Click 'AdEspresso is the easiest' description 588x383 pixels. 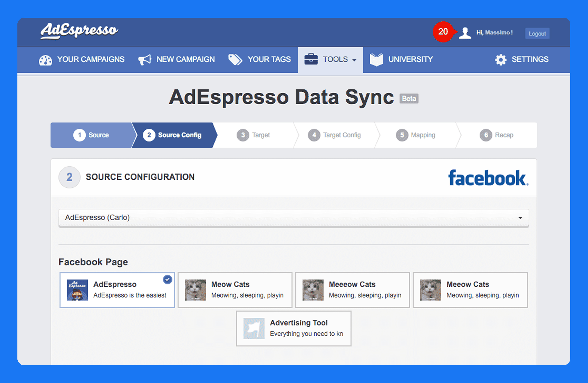(130, 295)
